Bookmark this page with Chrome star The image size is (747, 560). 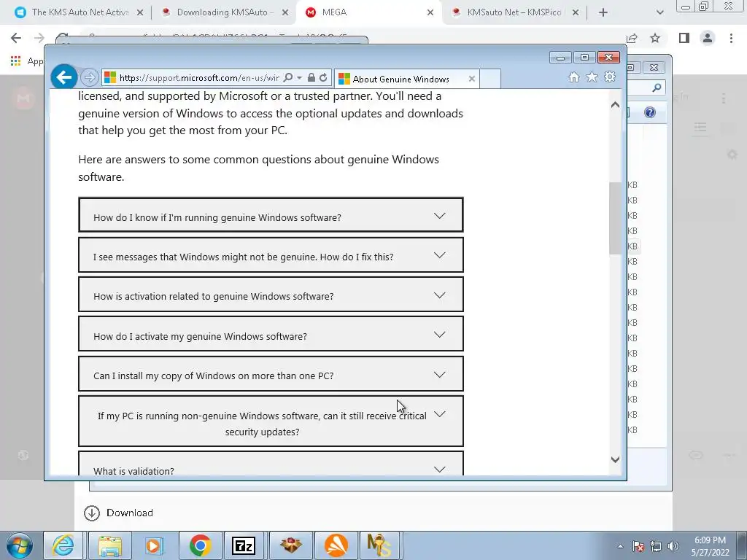(655, 38)
